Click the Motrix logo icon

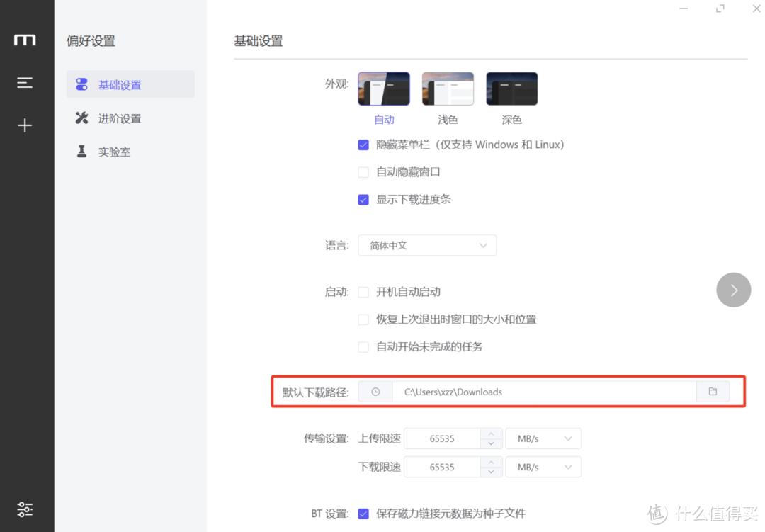coord(25,40)
